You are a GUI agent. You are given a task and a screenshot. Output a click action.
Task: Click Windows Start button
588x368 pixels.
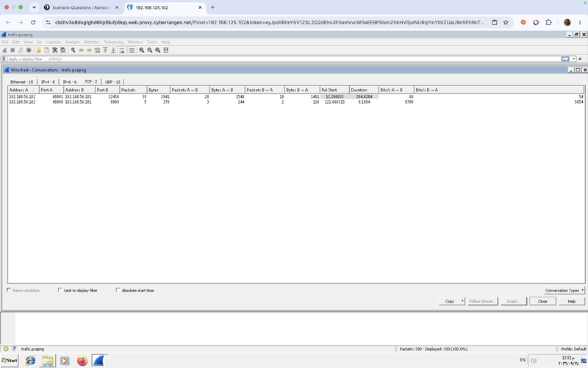pos(10,361)
